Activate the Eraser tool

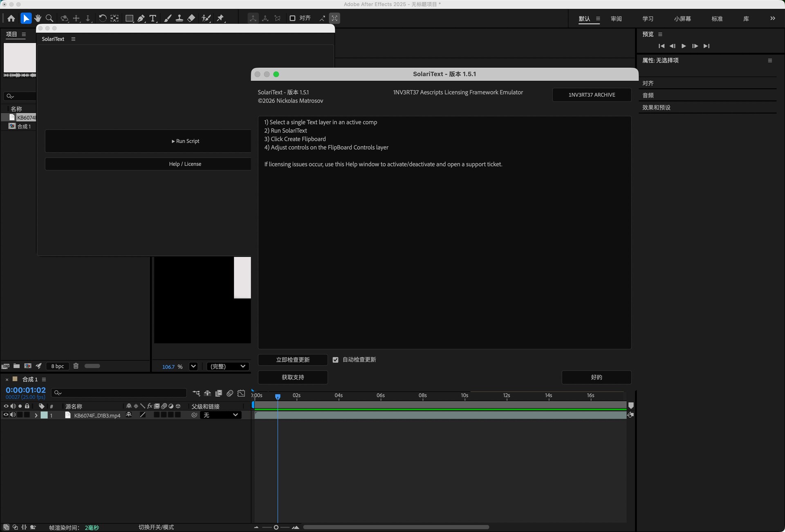click(x=191, y=18)
